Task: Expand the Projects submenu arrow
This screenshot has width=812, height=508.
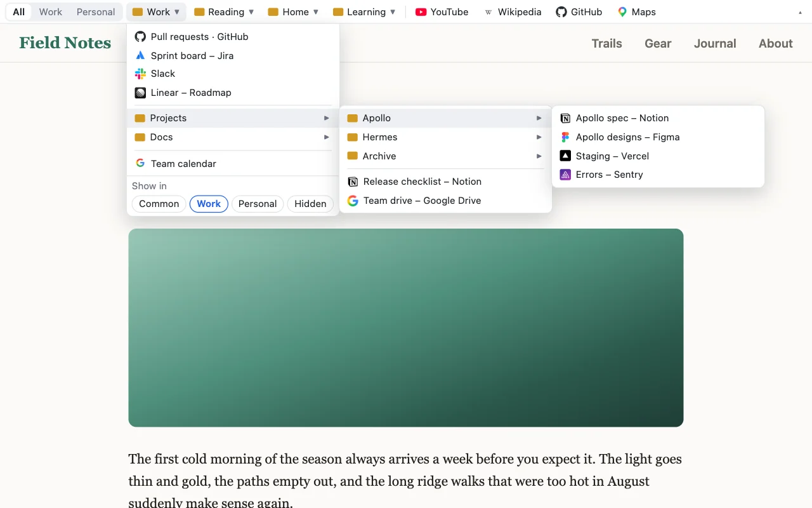Action: [327, 118]
